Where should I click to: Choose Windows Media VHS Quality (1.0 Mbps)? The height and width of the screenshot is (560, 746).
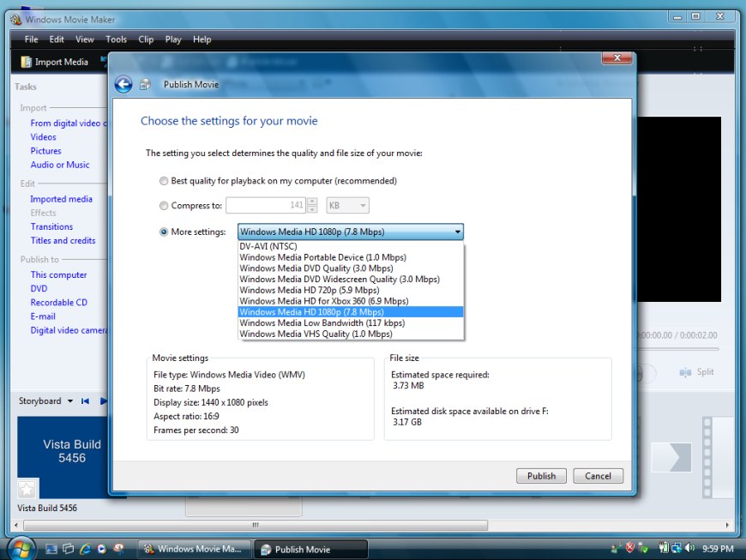351,334
